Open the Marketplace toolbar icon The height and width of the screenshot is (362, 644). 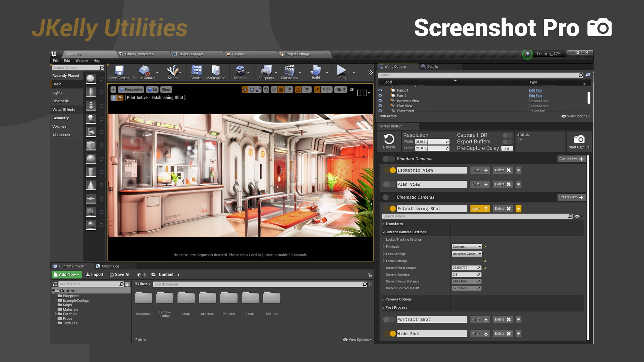pyautogui.click(x=215, y=71)
